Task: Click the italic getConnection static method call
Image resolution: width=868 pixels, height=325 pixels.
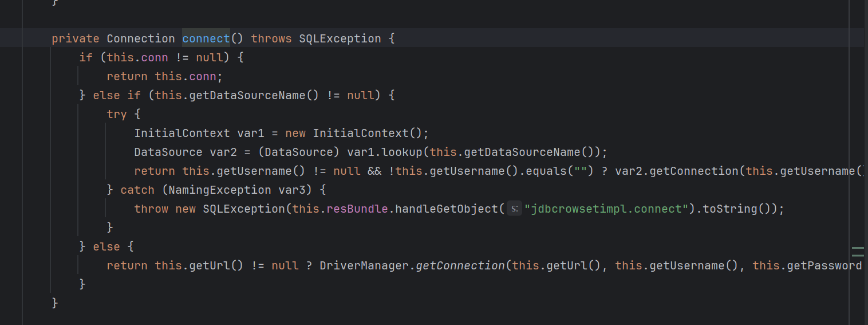Action: (460, 265)
